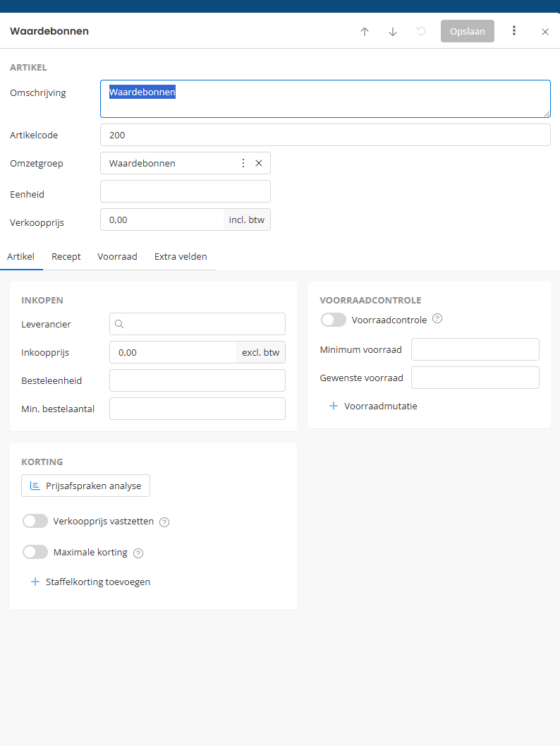
Task: Expand the incl. btw price selector
Action: pyautogui.click(x=247, y=219)
